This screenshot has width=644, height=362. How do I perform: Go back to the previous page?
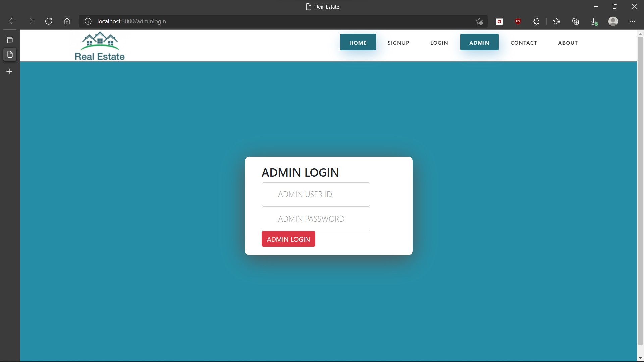coord(12,21)
